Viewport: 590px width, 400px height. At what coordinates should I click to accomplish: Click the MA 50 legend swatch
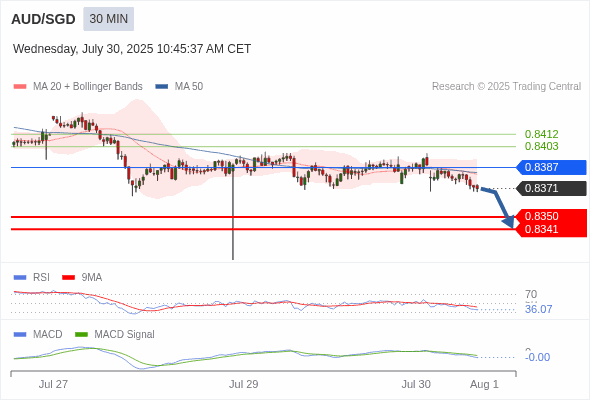162,87
